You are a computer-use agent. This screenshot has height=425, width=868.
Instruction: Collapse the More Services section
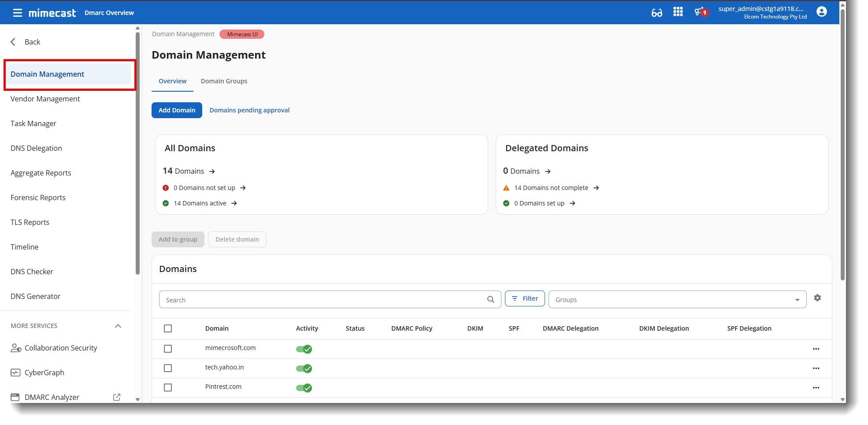[x=118, y=326]
